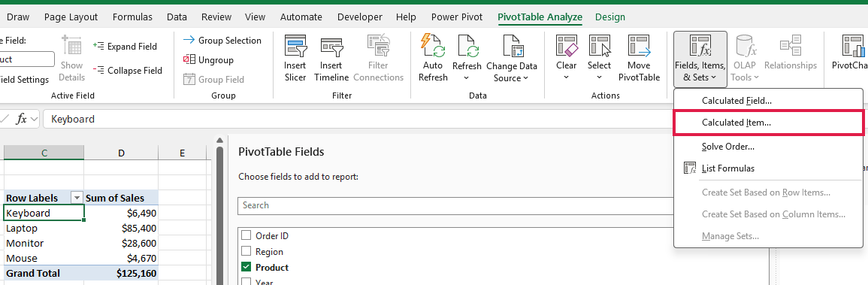Image resolution: width=868 pixels, height=285 pixels.
Task: Select column C header
Action: point(44,153)
